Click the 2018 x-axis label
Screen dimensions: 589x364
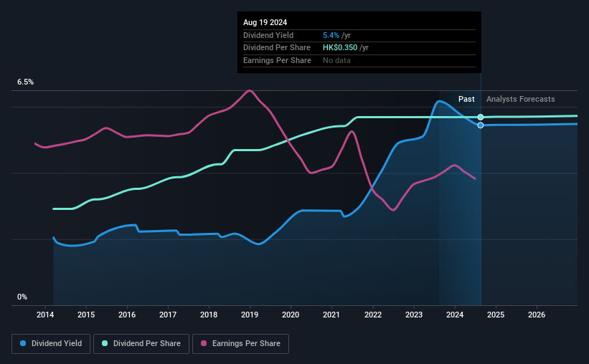click(x=209, y=315)
